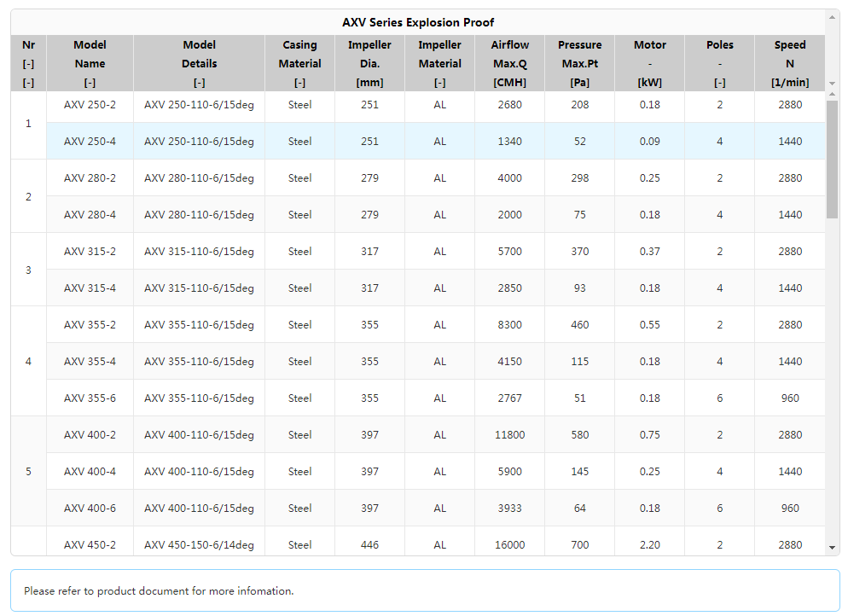Screen dimensions: 848x616
Task: Click the product document information note
Action: coord(159,590)
